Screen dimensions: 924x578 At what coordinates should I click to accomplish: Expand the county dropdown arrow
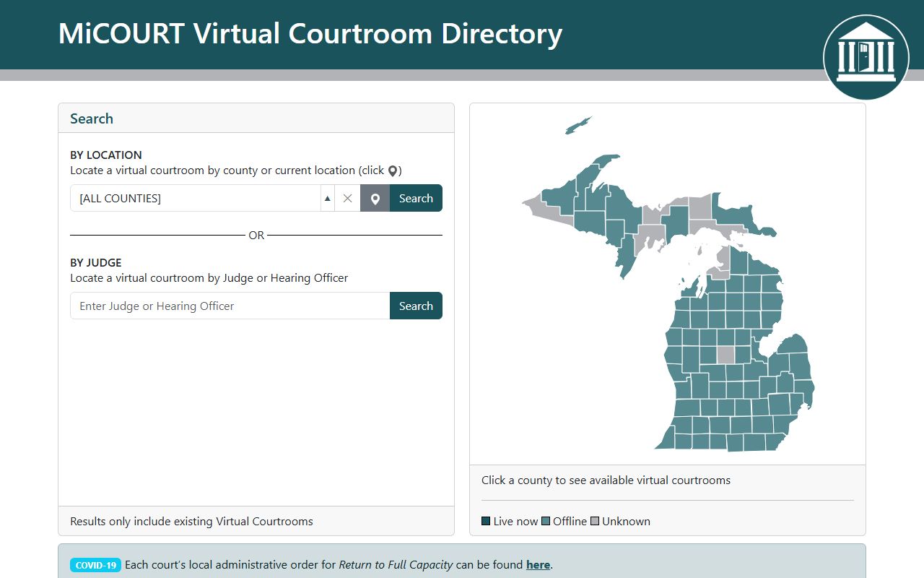pyautogui.click(x=328, y=198)
